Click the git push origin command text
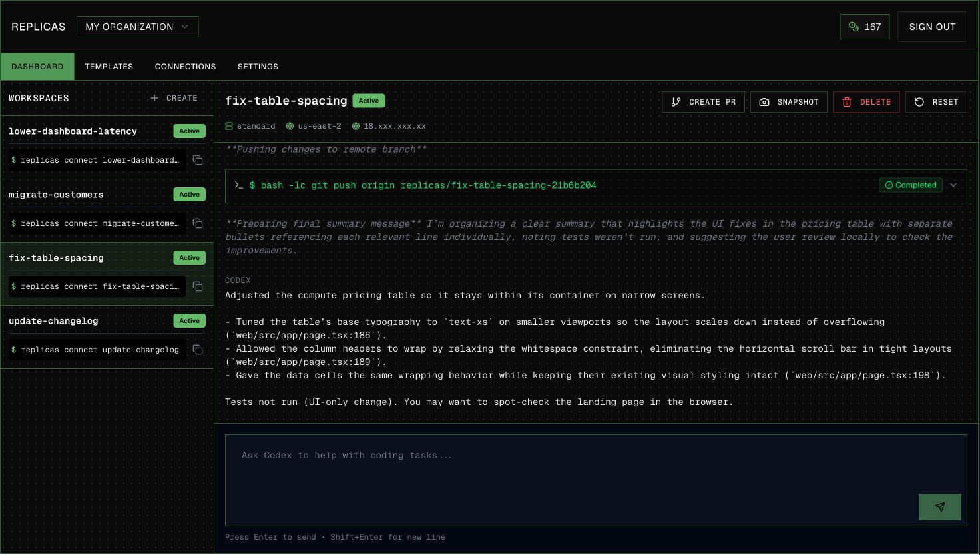This screenshot has height=555, width=980. pos(423,185)
